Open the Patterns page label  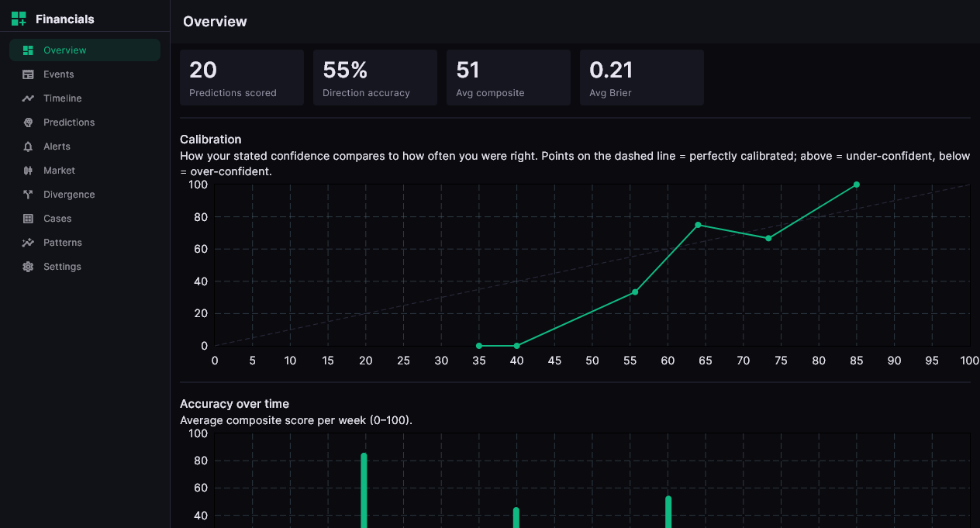click(x=63, y=243)
